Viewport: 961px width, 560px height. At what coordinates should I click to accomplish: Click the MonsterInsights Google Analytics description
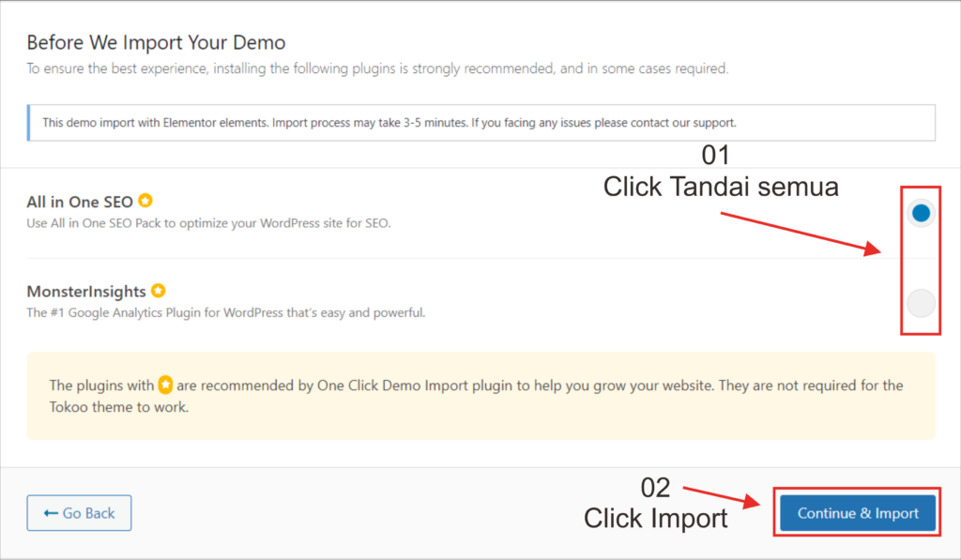[x=225, y=312]
